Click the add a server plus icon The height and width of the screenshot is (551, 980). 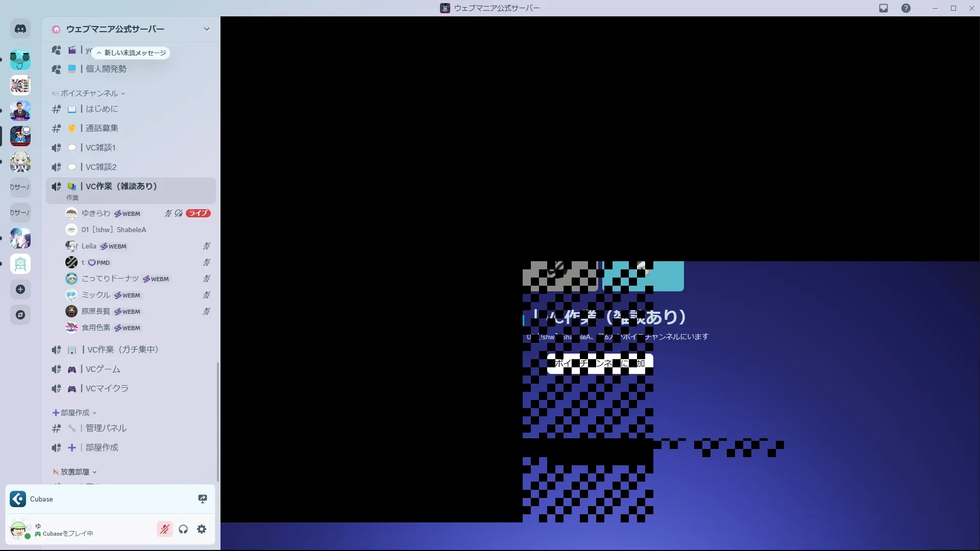click(x=20, y=289)
